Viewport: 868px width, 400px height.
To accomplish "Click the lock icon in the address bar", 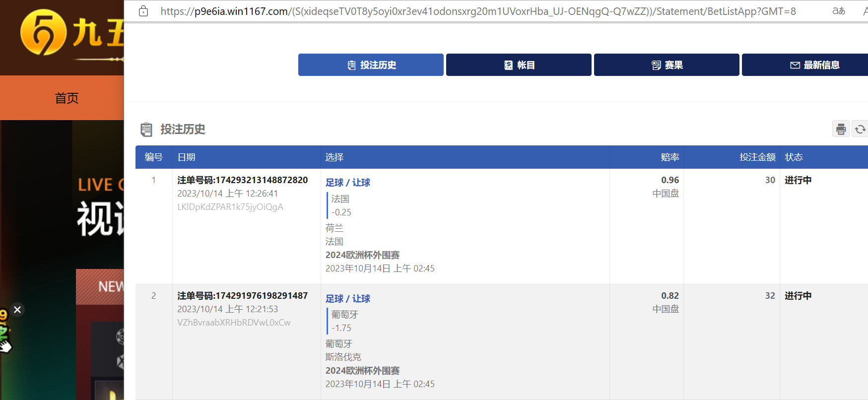I will 143,11.
